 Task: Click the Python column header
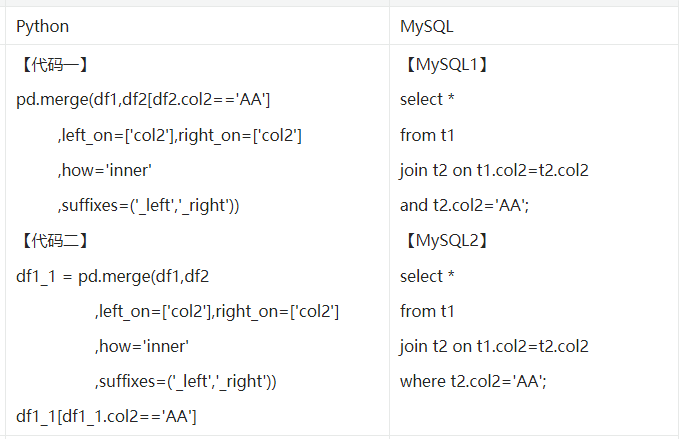[43, 26]
